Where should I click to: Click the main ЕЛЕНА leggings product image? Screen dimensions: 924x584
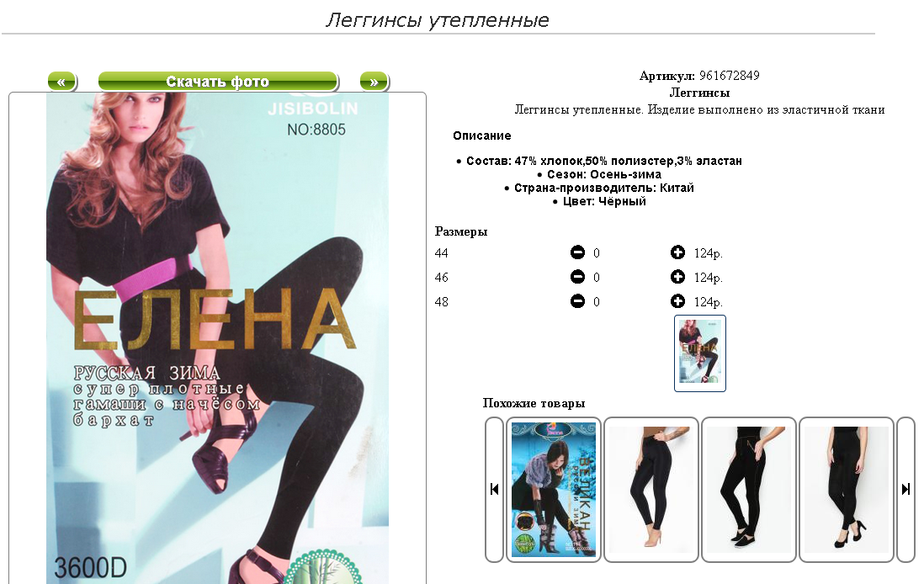tap(217, 337)
